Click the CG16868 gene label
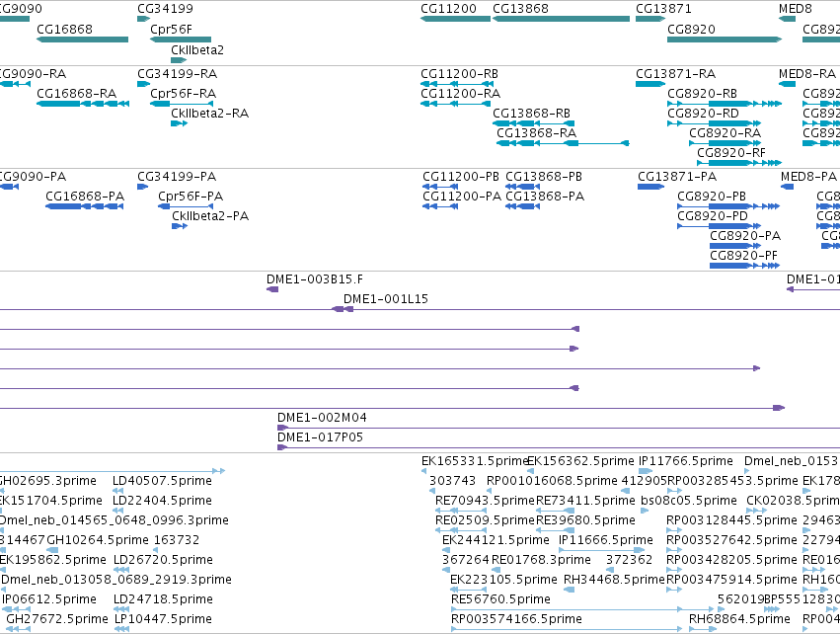 click(64, 29)
